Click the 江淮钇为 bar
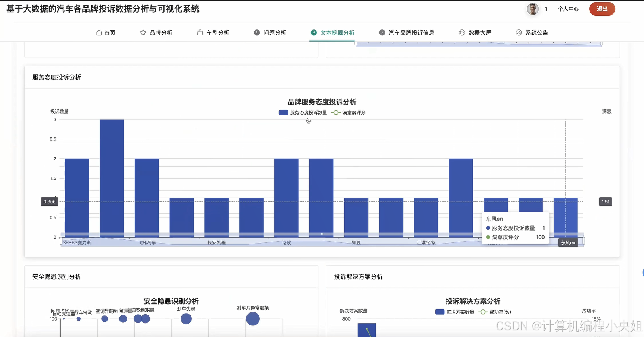Screen dimensions: 644x337 [x=426, y=217]
